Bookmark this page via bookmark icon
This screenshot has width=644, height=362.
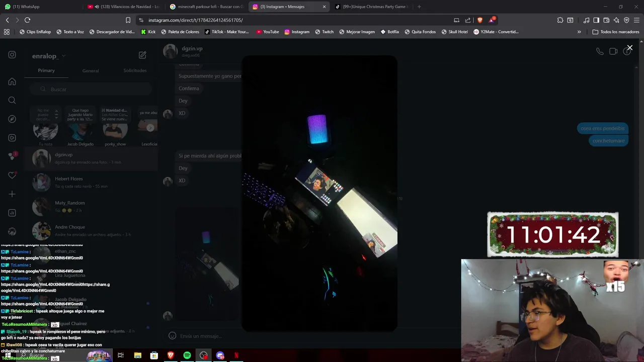click(x=128, y=20)
